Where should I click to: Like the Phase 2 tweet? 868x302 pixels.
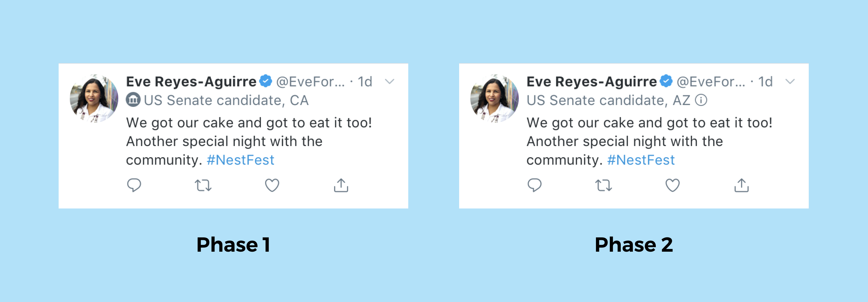point(672,185)
